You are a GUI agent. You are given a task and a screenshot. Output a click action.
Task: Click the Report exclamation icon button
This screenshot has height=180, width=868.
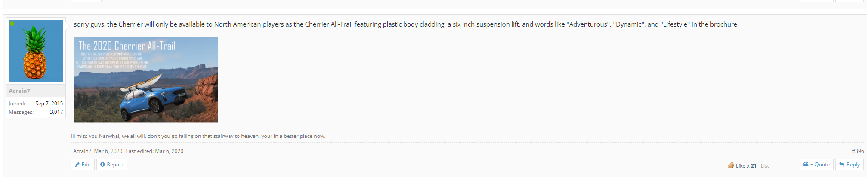tap(111, 165)
